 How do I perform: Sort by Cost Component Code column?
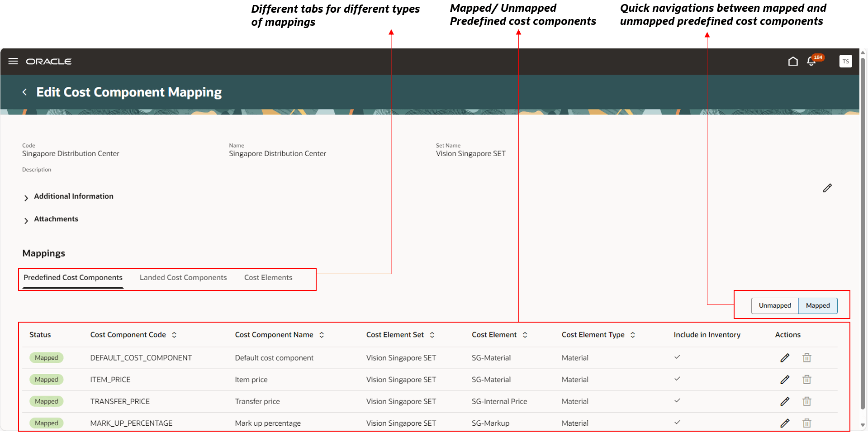click(x=174, y=335)
